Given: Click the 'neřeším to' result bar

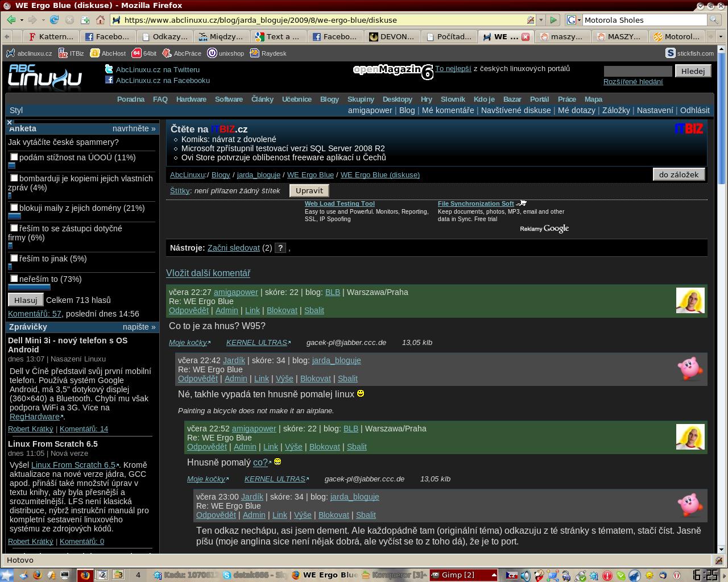Looking at the screenshot, I should tap(29, 288).
